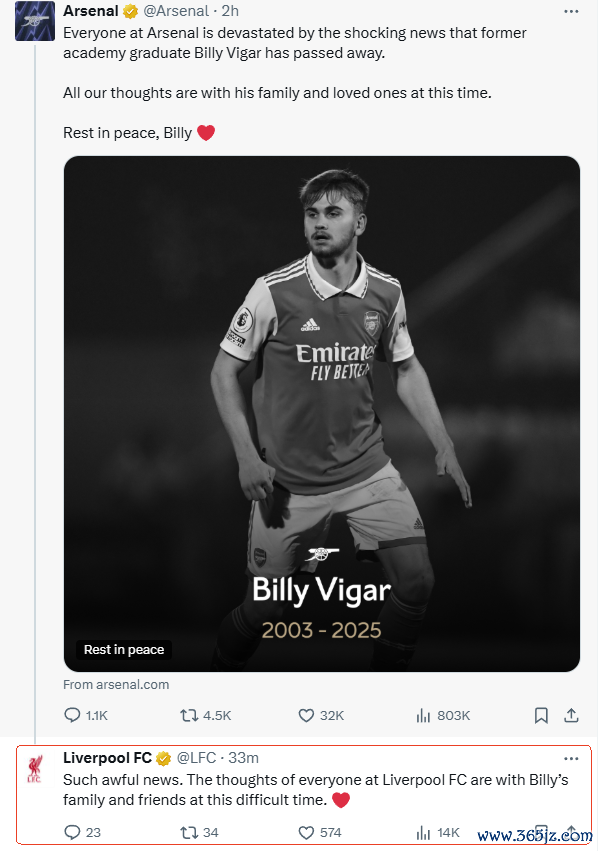The width and height of the screenshot is (600, 851).
Task: Share the Arsenal tweet
Action: coord(572,715)
